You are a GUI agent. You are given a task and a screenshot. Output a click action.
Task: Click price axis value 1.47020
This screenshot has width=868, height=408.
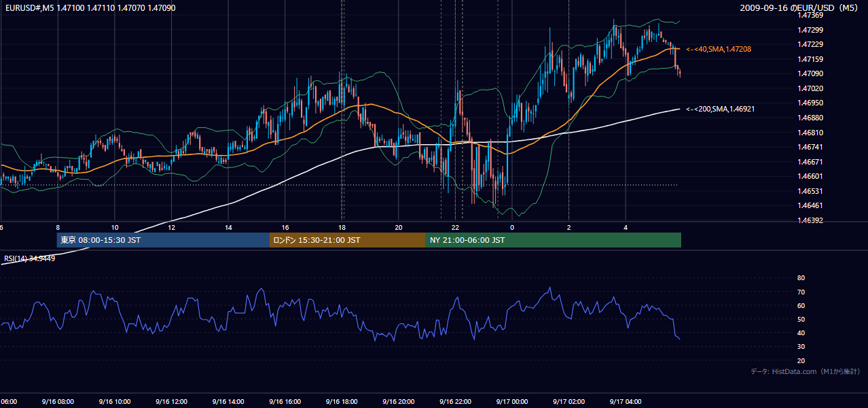click(810, 88)
